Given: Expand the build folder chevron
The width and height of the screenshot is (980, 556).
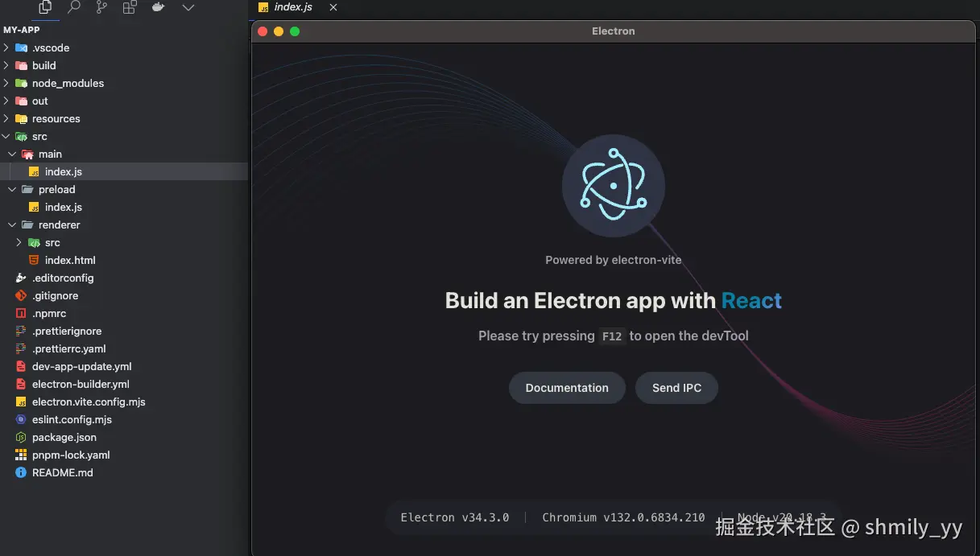Looking at the screenshot, I should click(6, 65).
